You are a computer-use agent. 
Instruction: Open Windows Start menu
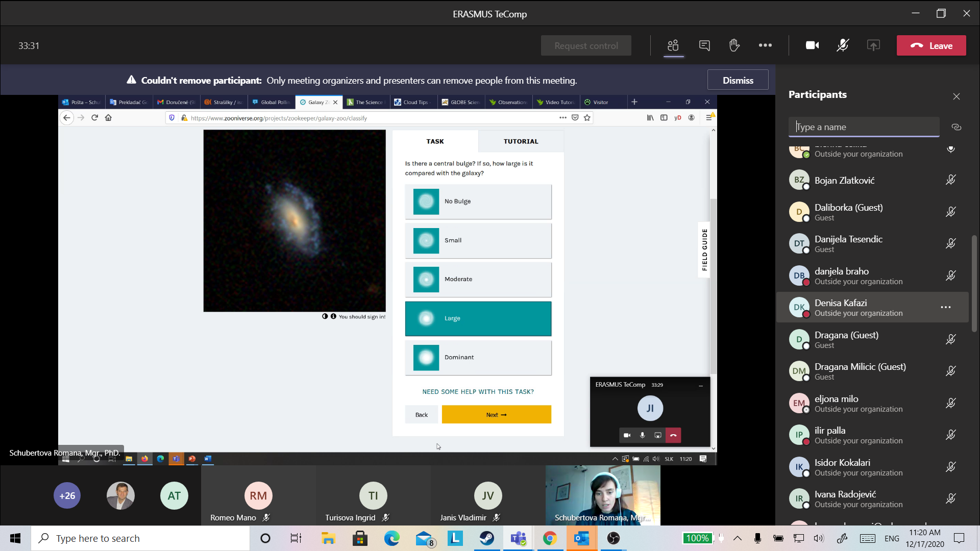[x=15, y=538]
